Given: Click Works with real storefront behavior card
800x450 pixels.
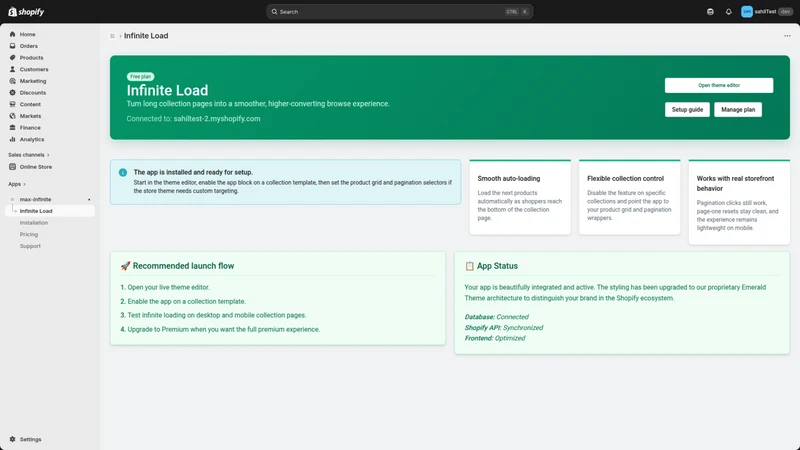Looking at the screenshot, I should pyautogui.click(x=739, y=202).
